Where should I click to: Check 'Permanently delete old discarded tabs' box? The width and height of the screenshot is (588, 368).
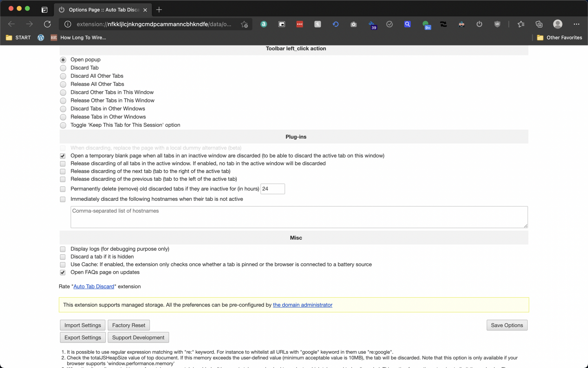(x=63, y=189)
